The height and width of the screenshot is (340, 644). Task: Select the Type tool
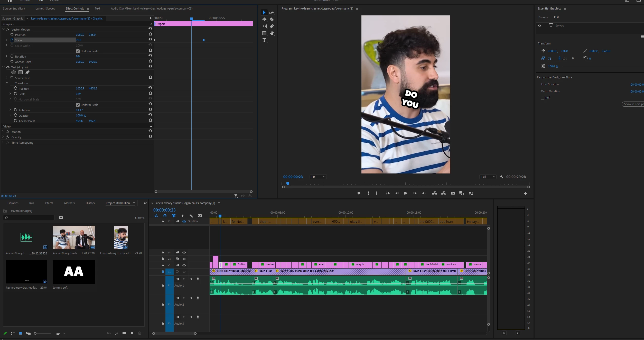point(264,40)
